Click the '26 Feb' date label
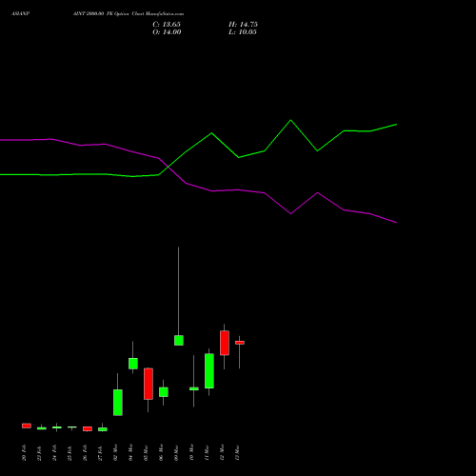The height and width of the screenshot is (476, 476). (85, 452)
